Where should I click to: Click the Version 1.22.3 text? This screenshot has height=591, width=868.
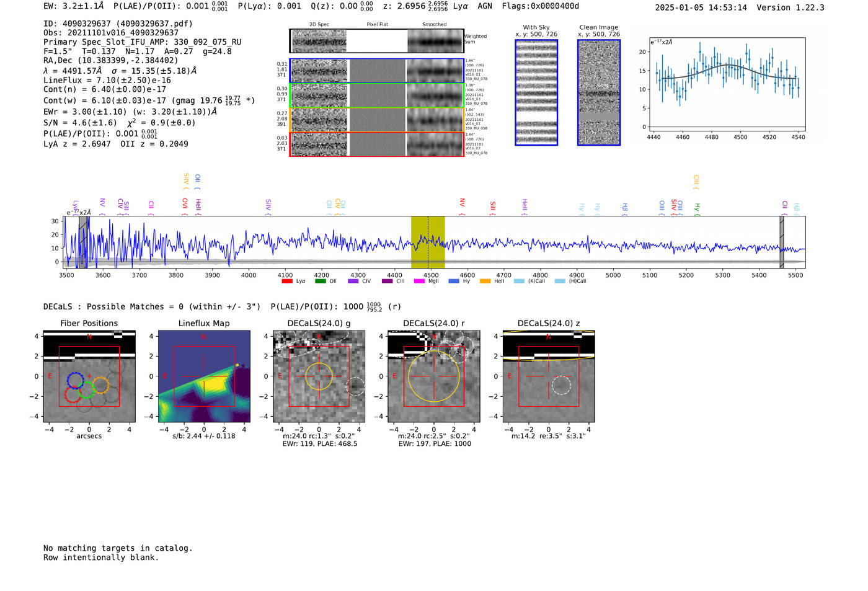point(790,7)
